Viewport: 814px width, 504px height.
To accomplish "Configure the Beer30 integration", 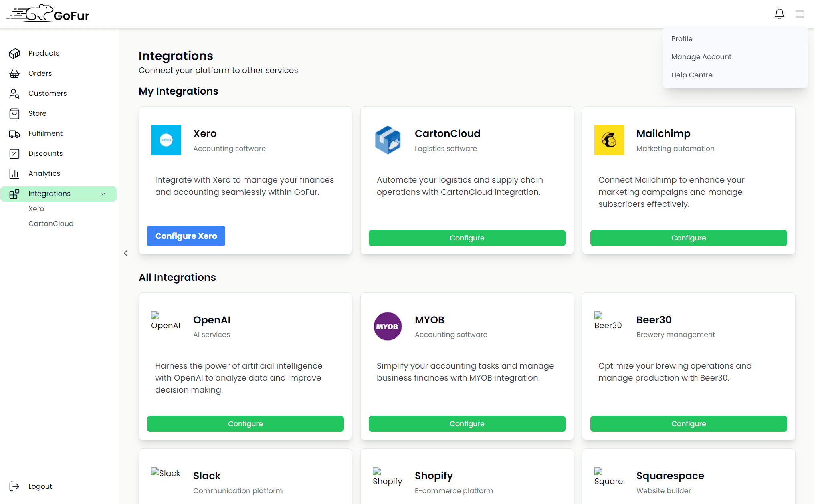I will pyautogui.click(x=689, y=424).
